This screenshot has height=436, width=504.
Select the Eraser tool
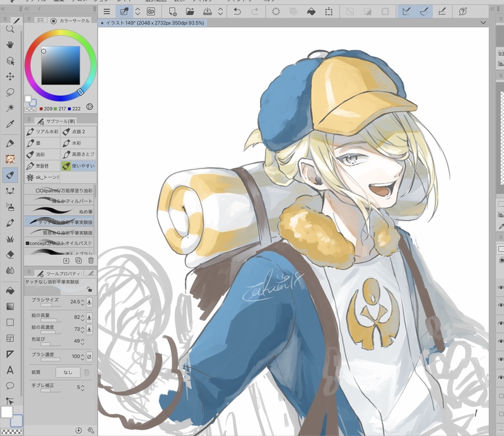tap(10, 255)
